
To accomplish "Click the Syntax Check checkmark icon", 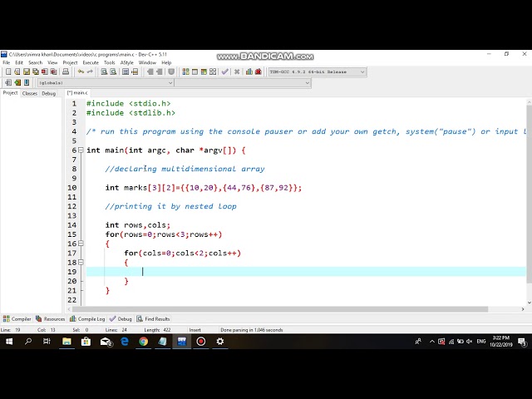I will tap(224, 71).
